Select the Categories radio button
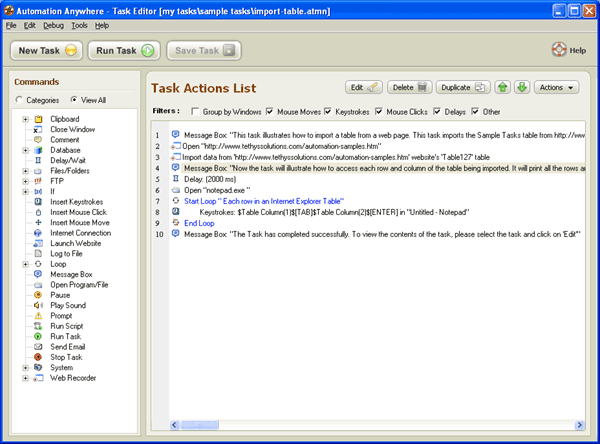 point(19,100)
